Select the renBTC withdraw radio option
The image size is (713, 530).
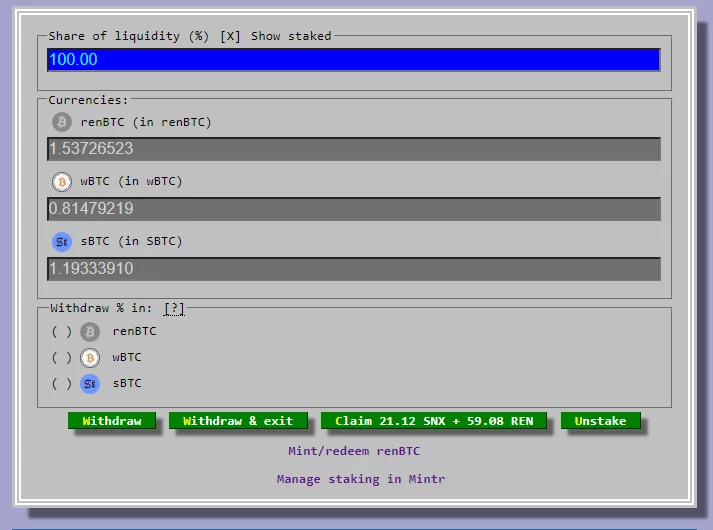61,332
